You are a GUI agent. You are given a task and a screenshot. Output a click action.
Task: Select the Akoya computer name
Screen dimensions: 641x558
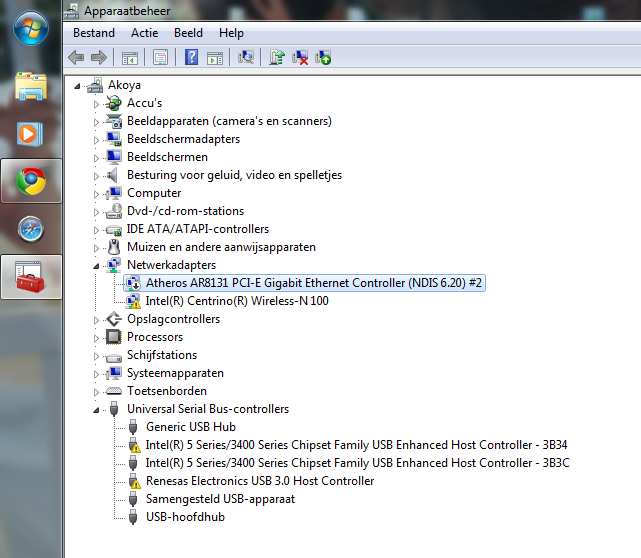(124, 85)
